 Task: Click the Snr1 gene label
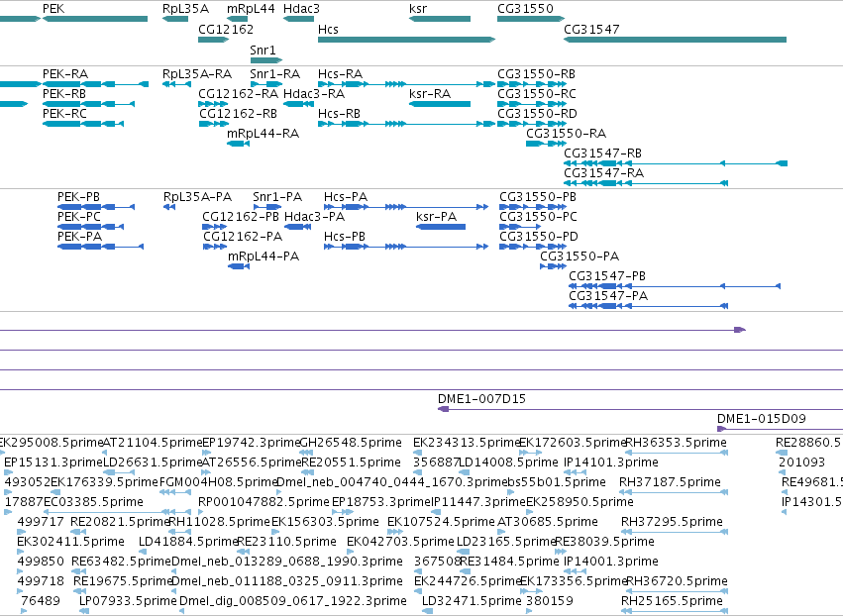[x=263, y=50]
